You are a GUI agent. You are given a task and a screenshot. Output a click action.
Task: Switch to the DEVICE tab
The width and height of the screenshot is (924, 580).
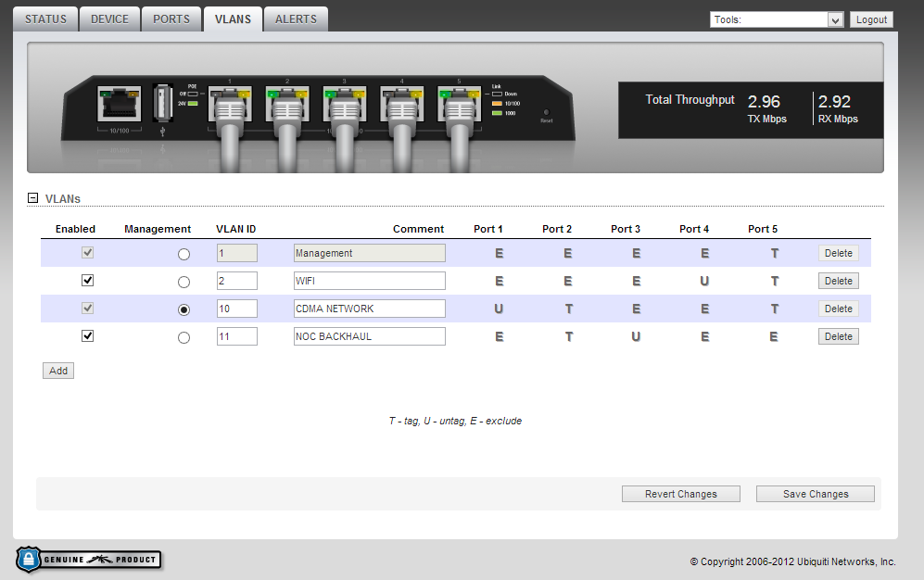click(x=109, y=19)
